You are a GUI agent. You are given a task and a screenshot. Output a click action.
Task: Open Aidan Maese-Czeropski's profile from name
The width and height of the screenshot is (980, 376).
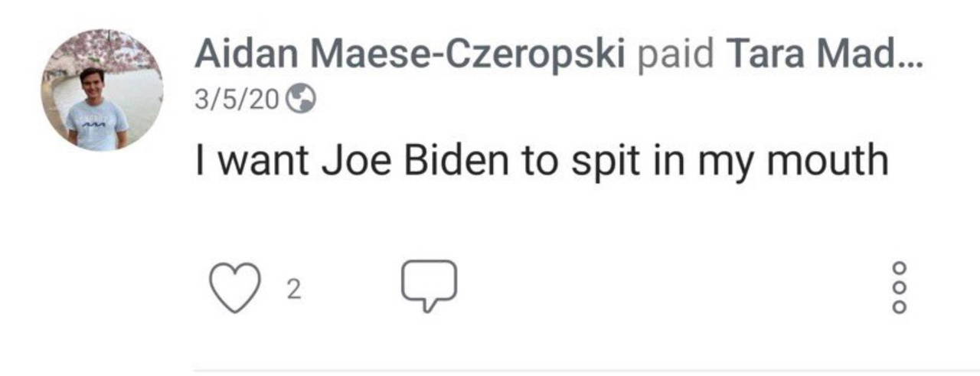click(411, 54)
